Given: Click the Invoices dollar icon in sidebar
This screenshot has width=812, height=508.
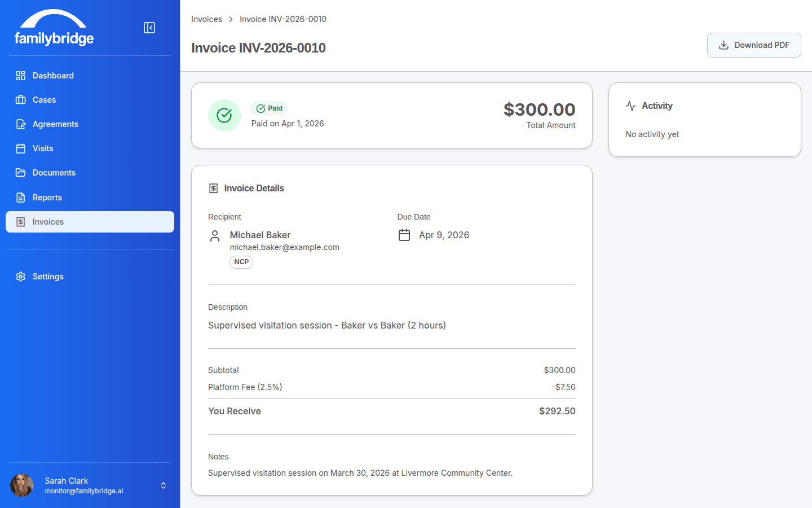Looking at the screenshot, I should pos(20,221).
